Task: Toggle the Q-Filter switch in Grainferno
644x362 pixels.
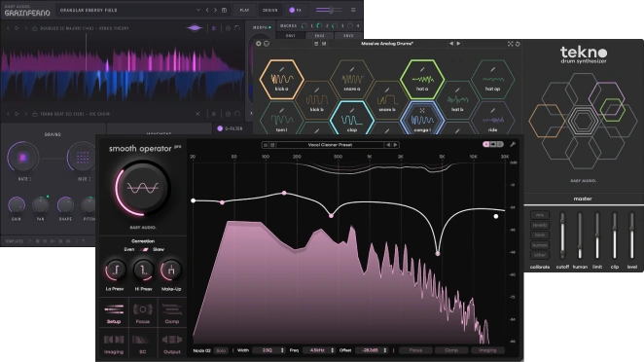Action: [220, 128]
